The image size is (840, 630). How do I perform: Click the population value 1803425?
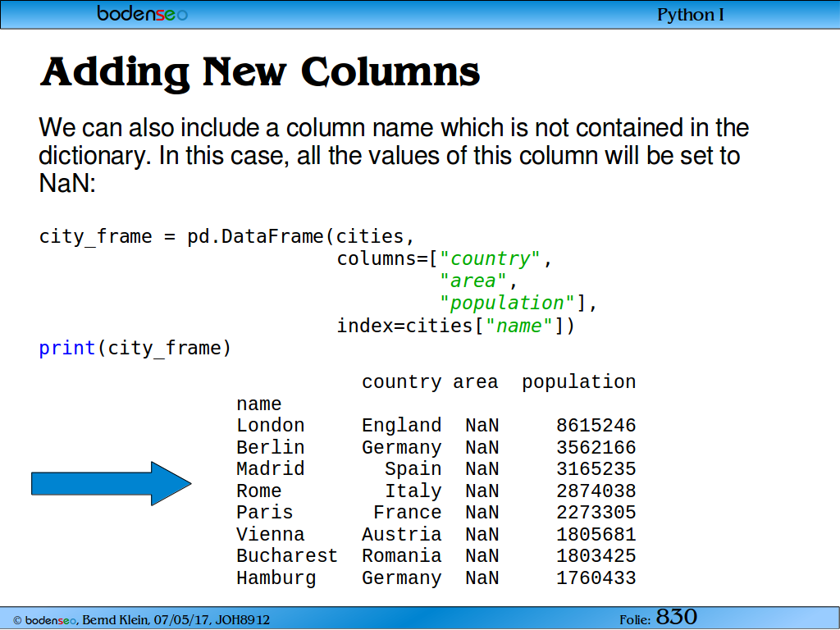coord(596,555)
